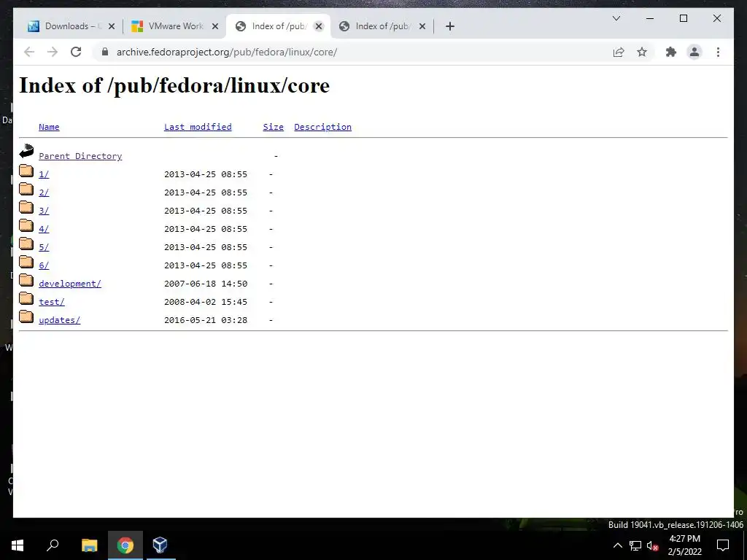
Task: Open the 4/ directory
Action: tap(44, 229)
